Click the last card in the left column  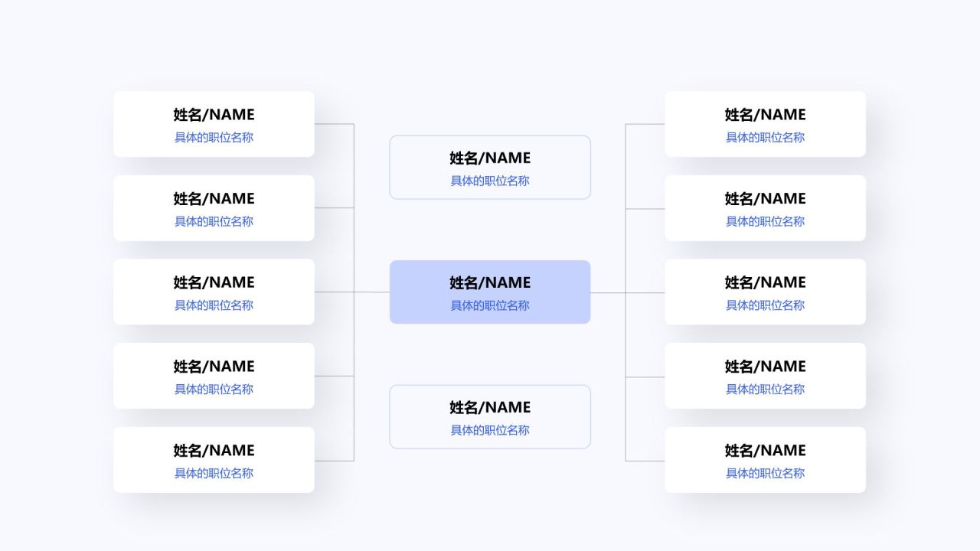[x=214, y=460]
